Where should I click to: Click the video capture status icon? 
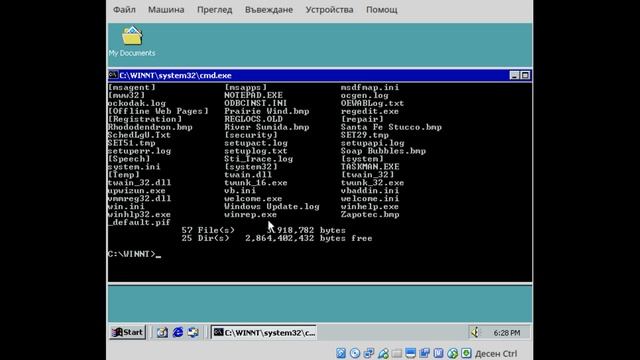[424, 353]
